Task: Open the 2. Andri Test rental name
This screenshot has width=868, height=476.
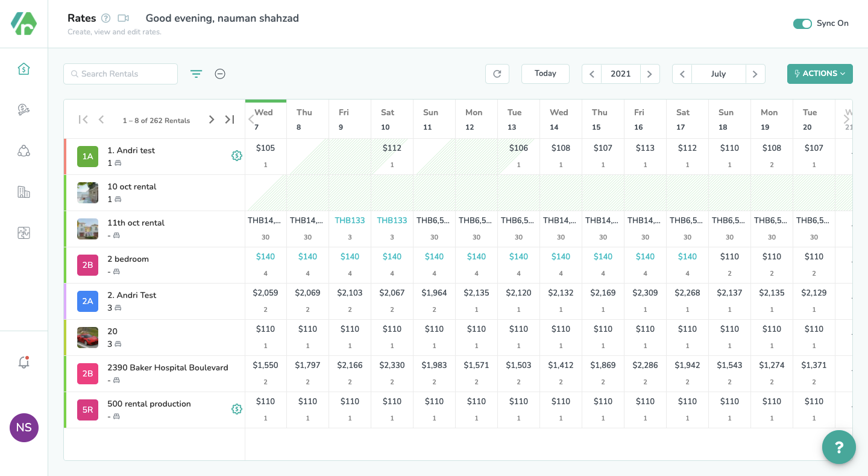Action: tap(131, 295)
